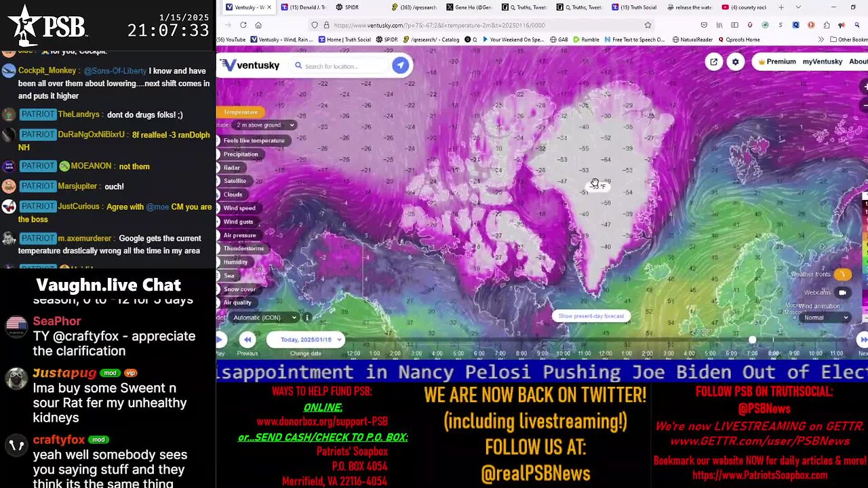Viewport: 868px width, 488px height.
Task: Open the wind animation 'Normal' dropdown
Action: pyautogui.click(x=825, y=317)
